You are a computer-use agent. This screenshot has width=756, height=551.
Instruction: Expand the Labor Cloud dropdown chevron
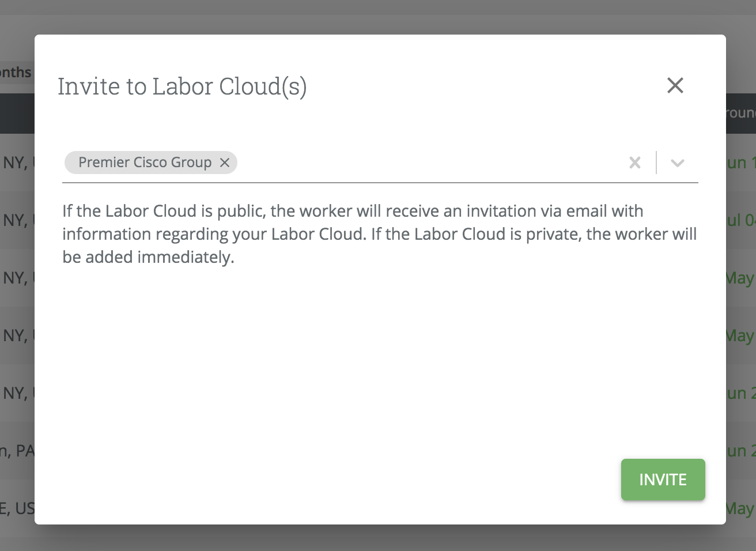pyautogui.click(x=677, y=163)
